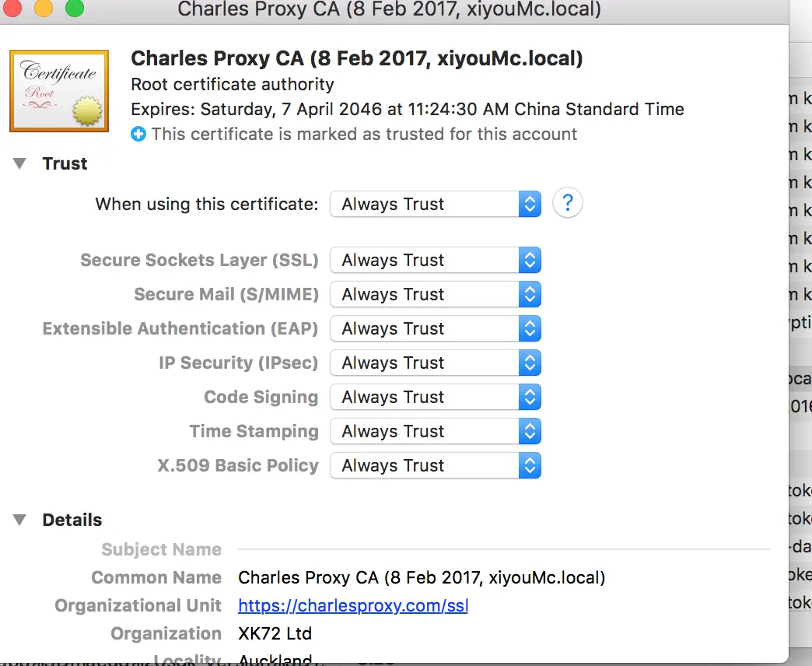
Task: Click the 'Time Stamping' label
Action: pos(254,431)
